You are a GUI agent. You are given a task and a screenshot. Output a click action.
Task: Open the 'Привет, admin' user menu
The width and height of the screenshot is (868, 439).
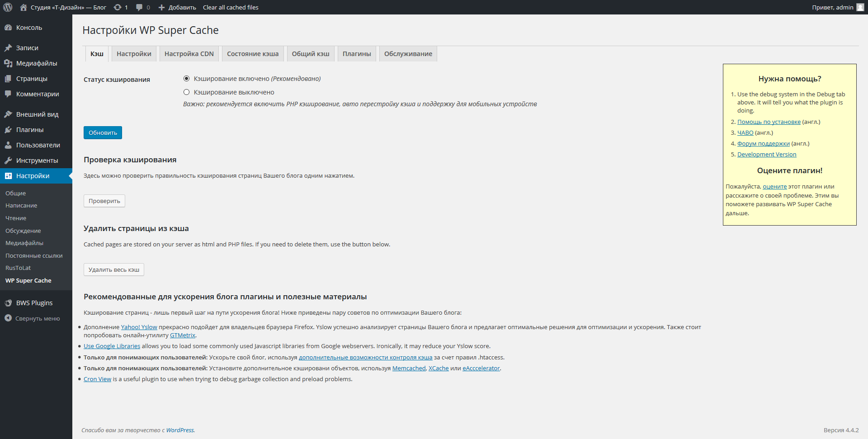coord(837,7)
